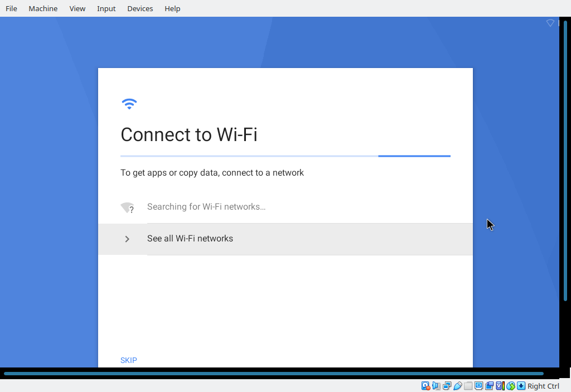Click the Connect to Wi-Fi heading
Screen dimensions: 571x392
(189, 134)
